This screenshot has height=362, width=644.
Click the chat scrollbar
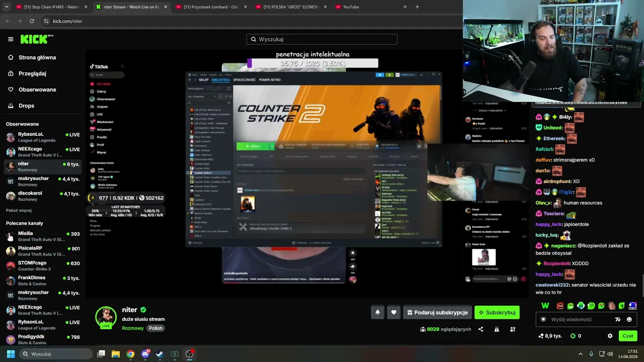642,287
